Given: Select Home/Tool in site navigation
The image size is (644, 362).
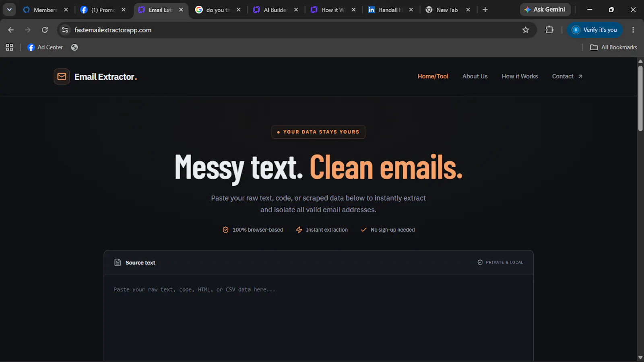Looking at the screenshot, I should (x=433, y=76).
